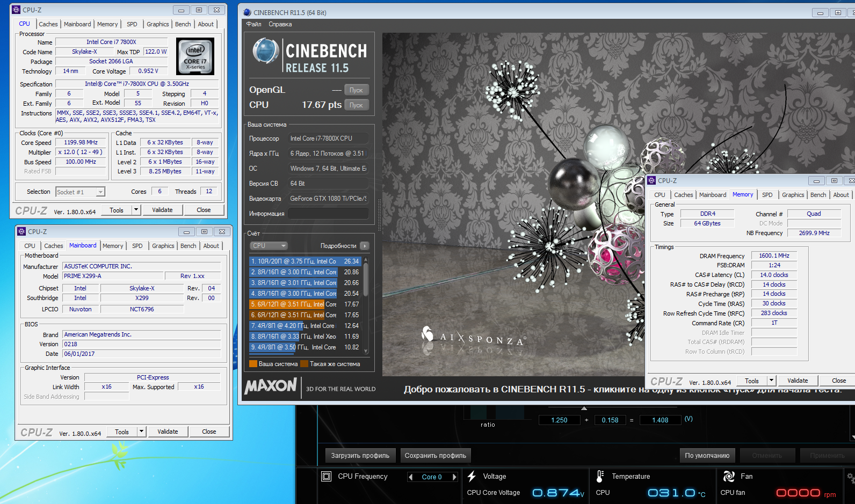Switch to About tab in the Memory window
The width and height of the screenshot is (855, 504).
click(x=841, y=195)
